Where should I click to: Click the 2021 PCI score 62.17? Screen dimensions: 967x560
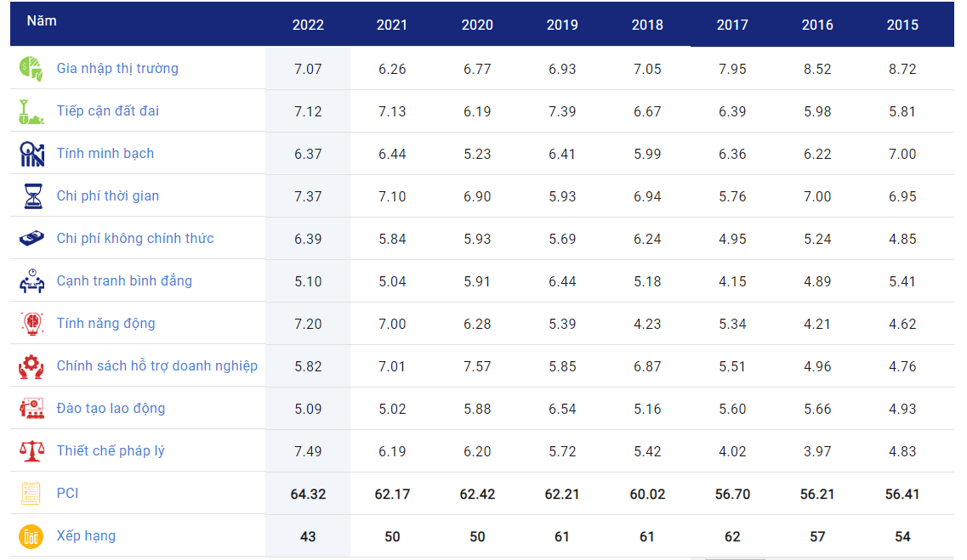coord(392,494)
